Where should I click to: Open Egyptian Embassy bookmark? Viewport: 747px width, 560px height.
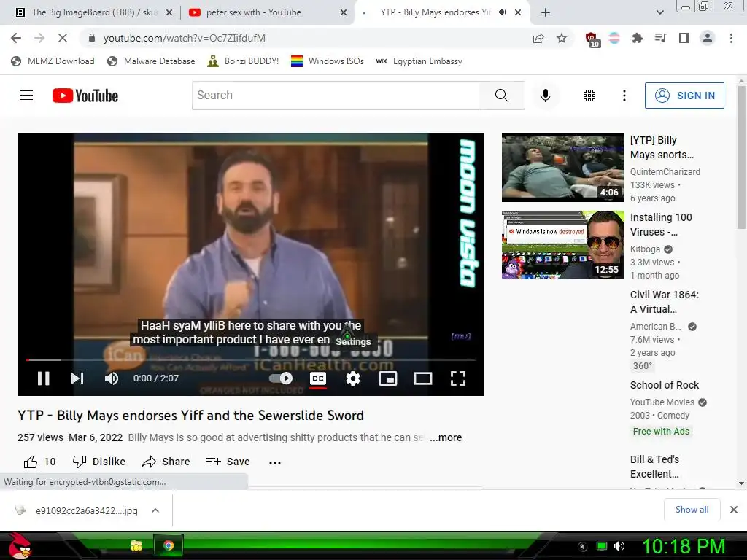[419, 61]
